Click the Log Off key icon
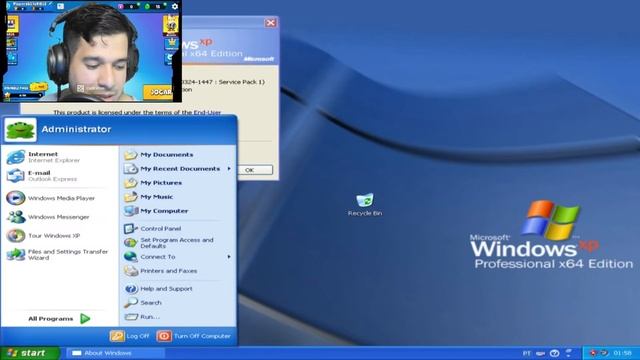 (x=117, y=336)
